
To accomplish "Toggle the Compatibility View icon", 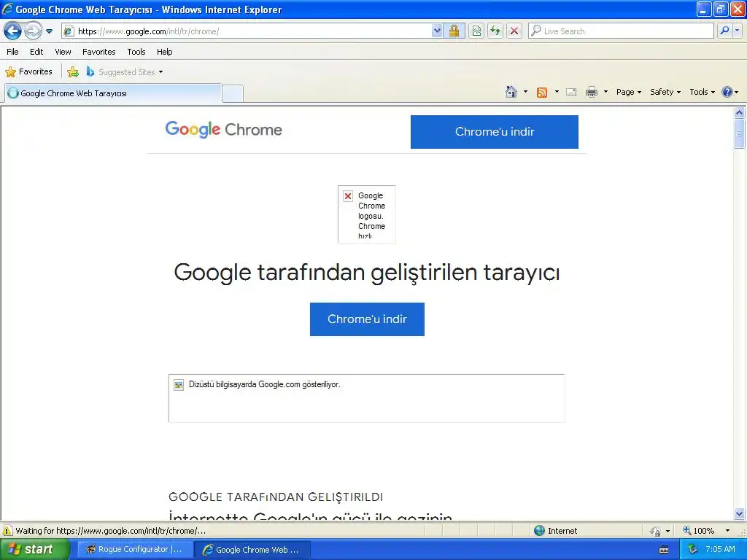I will click(476, 31).
